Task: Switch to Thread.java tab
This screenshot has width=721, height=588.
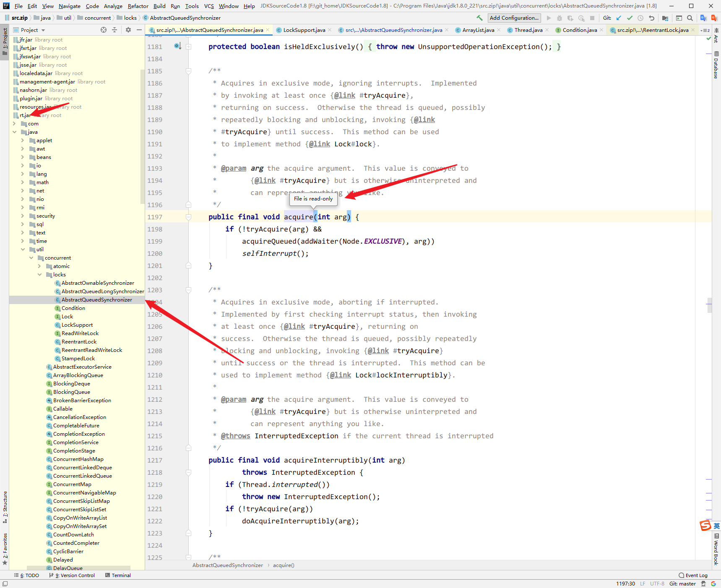Action: [528, 30]
